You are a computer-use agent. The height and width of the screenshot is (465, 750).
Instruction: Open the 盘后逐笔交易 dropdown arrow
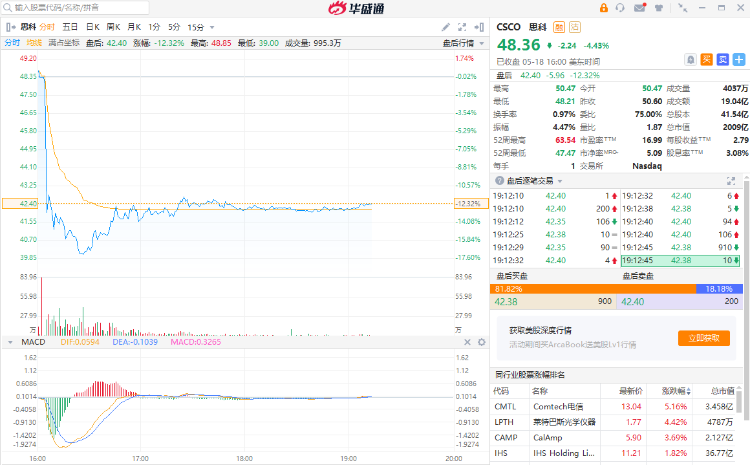click(x=560, y=181)
